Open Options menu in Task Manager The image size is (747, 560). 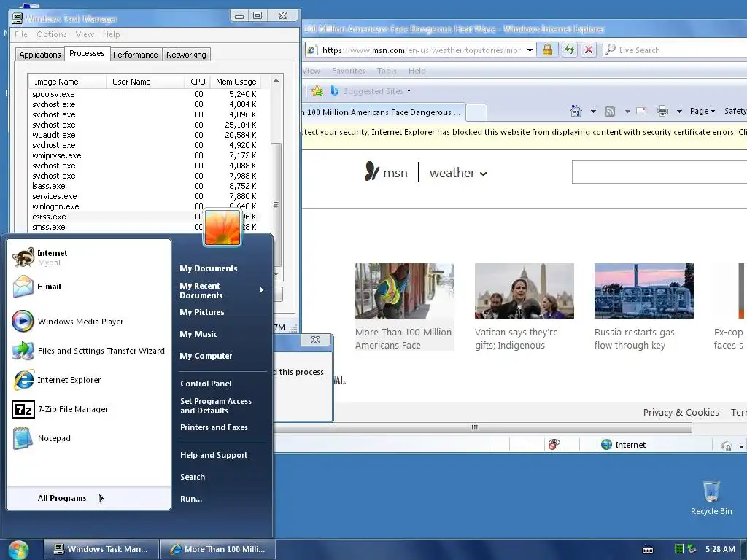click(52, 34)
